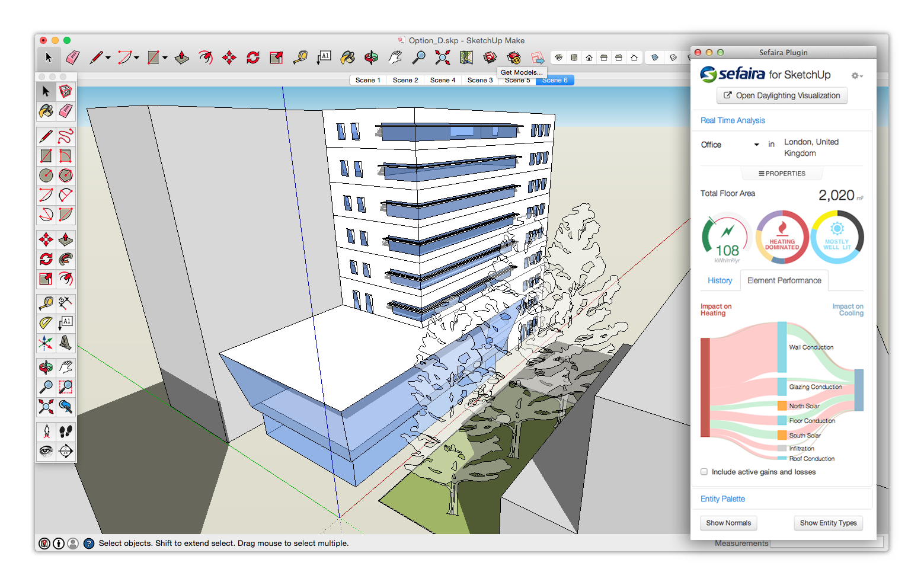
Task: Pick the Tape Measure tool in left palette
Action: pos(46,303)
